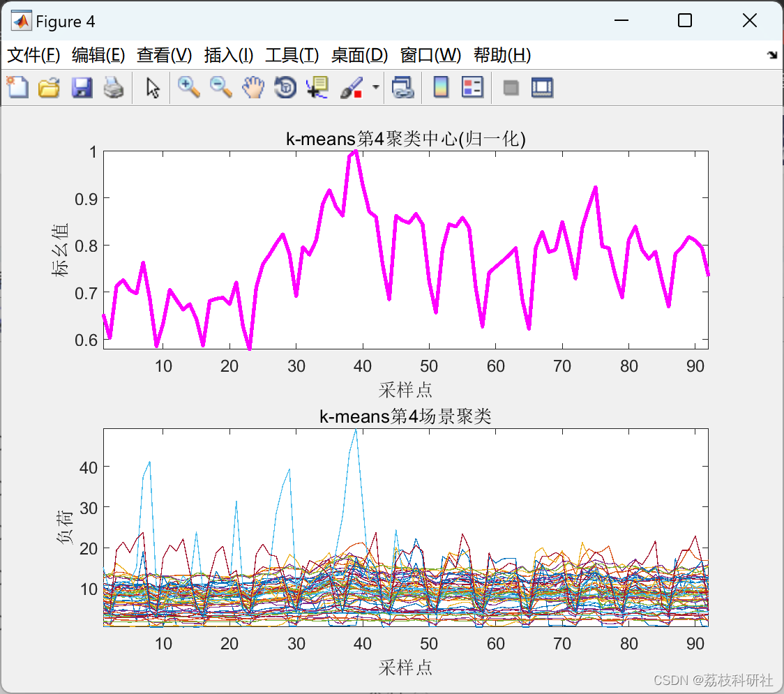
Task: Open the 工具(T) menu
Action: [x=292, y=55]
